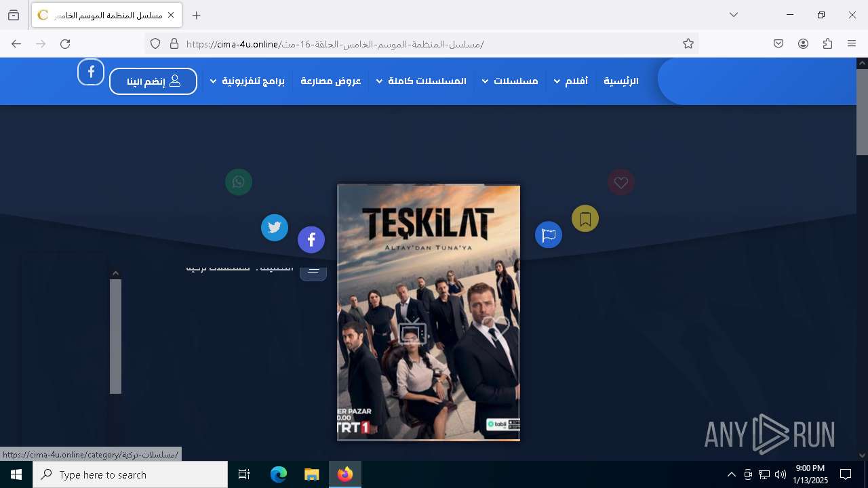Click the blue flag report icon

[549, 235]
